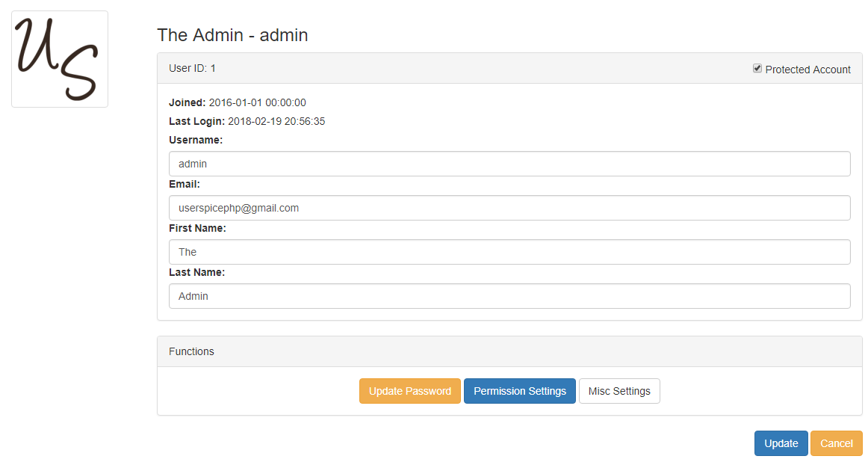The height and width of the screenshot is (465, 868).
Task: Select the First Name text box
Action: click(509, 252)
